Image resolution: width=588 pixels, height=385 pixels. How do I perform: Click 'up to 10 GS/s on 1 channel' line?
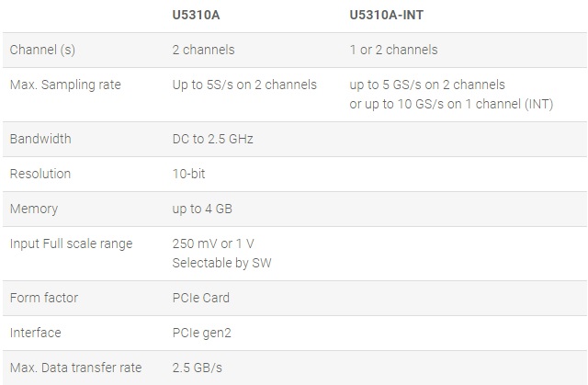click(451, 103)
